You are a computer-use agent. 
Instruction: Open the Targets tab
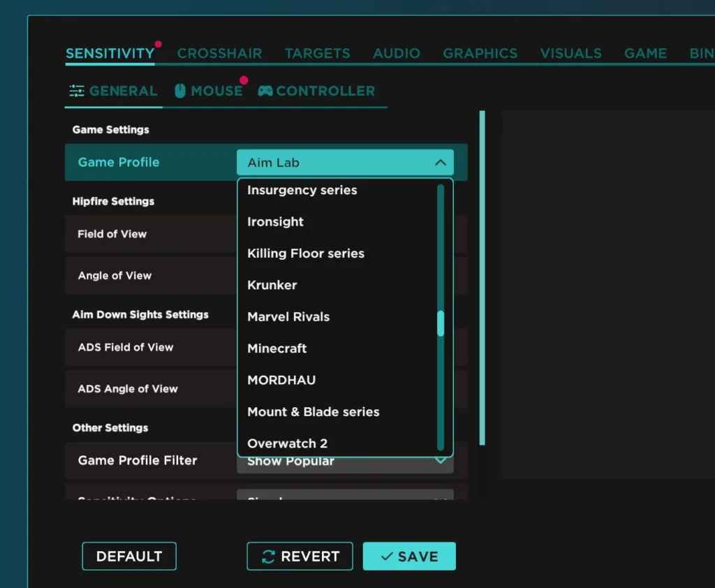tap(317, 53)
